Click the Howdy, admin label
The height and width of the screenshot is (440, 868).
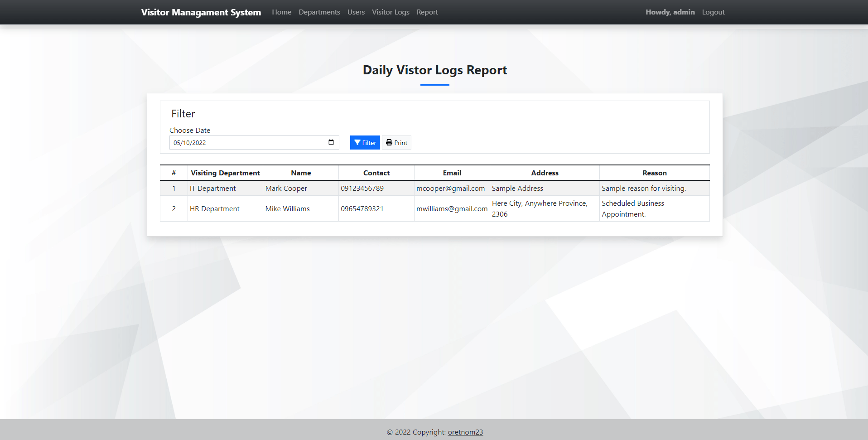670,12
